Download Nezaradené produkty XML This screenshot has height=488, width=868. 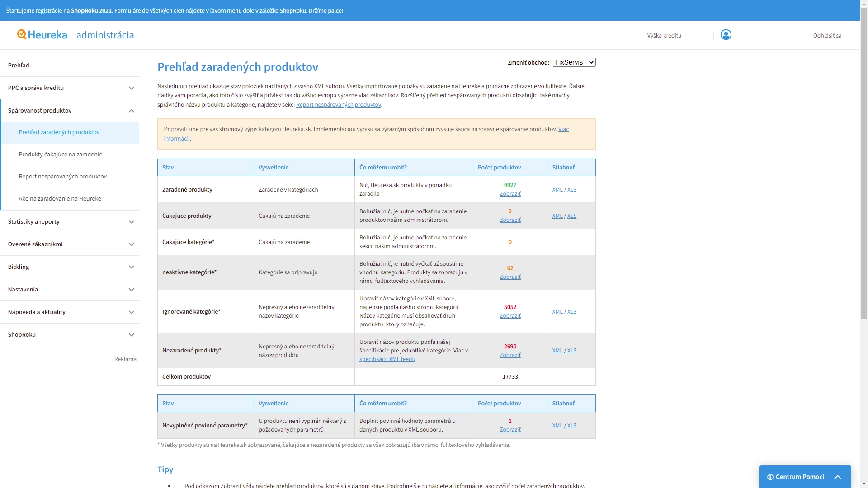(x=557, y=351)
